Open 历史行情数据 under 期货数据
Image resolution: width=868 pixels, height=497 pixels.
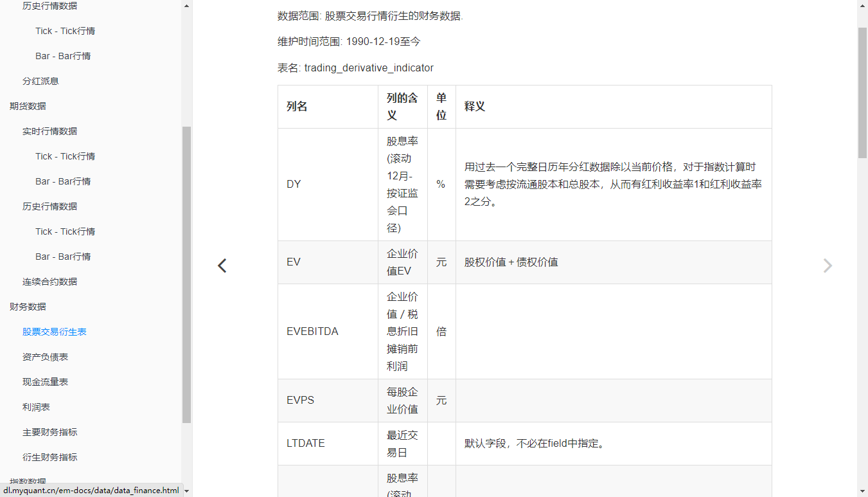[49, 206]
